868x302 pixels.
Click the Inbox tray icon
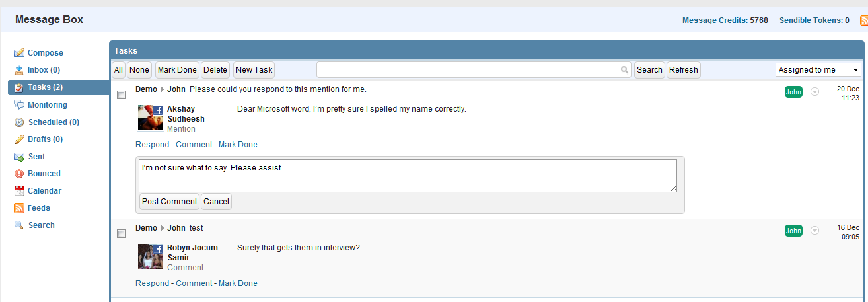[19, 70]
